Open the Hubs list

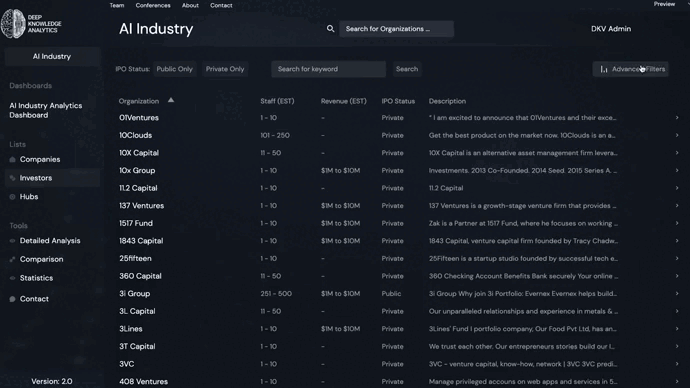[x=29, y=197]
